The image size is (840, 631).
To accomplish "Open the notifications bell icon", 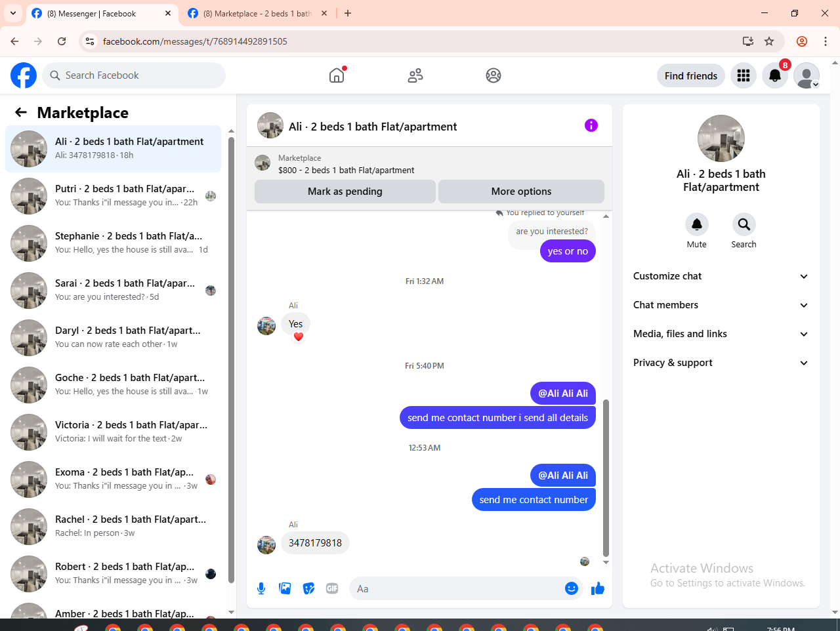I will point(775,75).
